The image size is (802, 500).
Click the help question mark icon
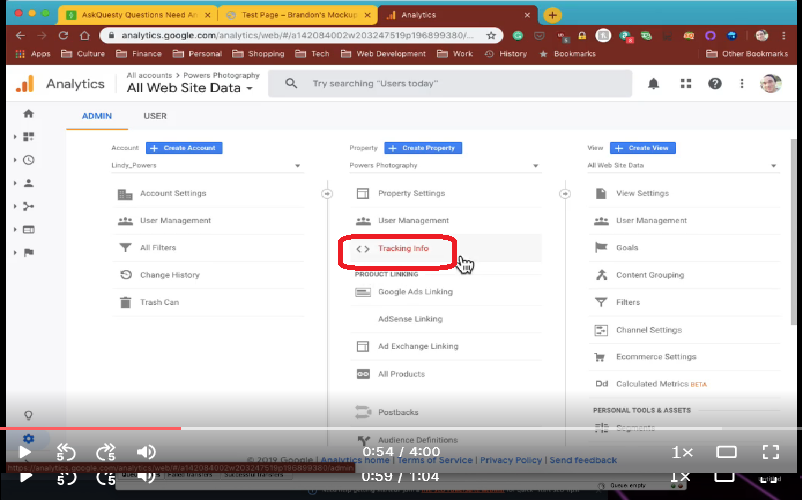tap(715, 83)
